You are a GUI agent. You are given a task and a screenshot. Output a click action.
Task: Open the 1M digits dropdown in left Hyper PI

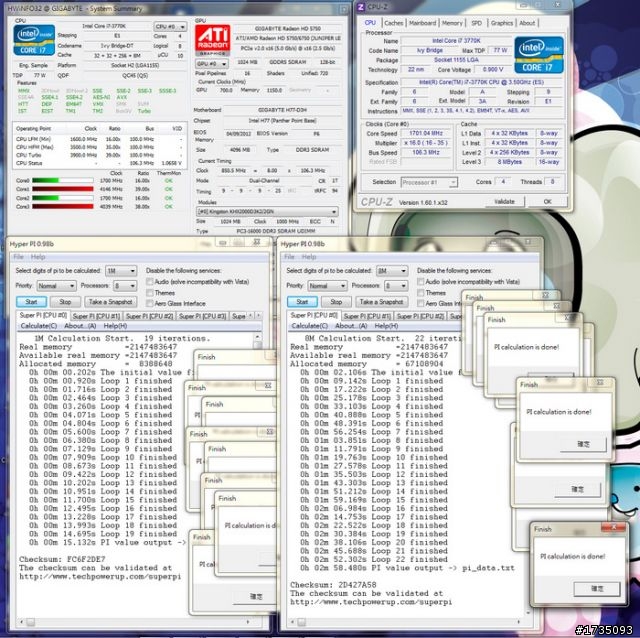click(x=121, y=271)
